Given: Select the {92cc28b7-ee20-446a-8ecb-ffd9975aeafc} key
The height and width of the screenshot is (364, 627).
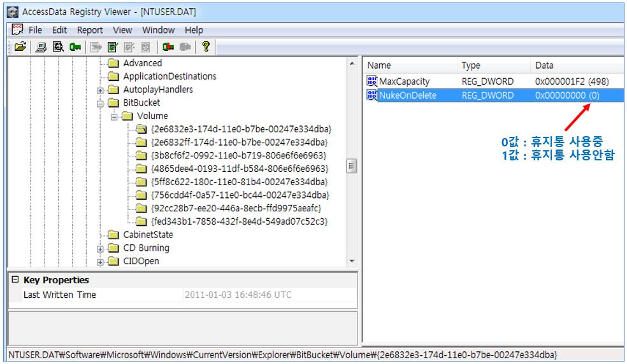Looking at the screenshot, I should coord(236,208).
